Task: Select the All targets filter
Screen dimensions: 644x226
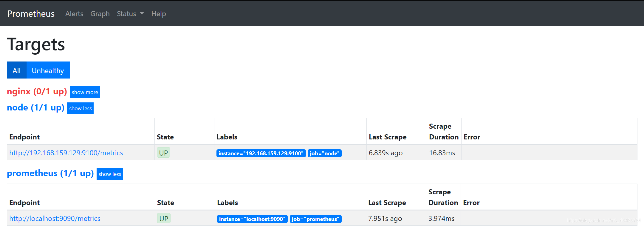Action: click(17, 70)
